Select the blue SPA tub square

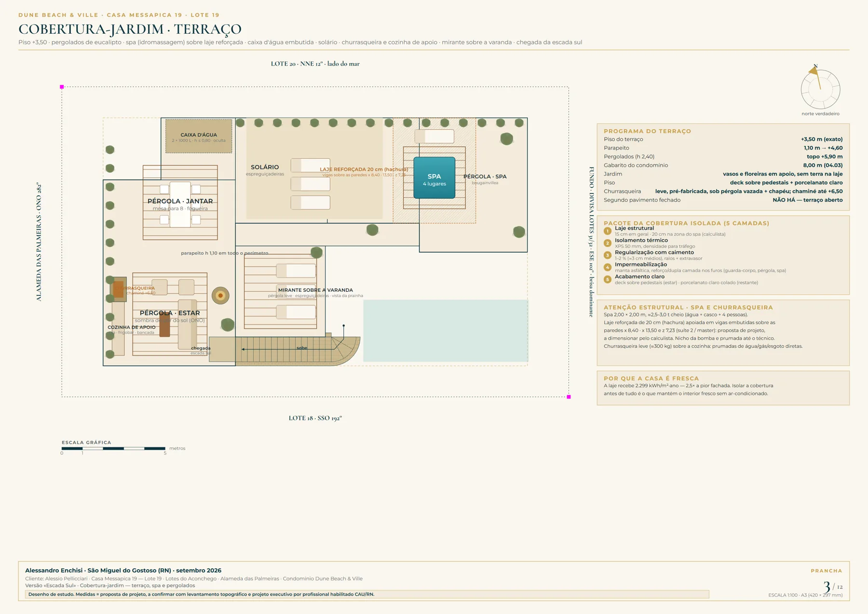pyautogui.click(x=434, y=177)
